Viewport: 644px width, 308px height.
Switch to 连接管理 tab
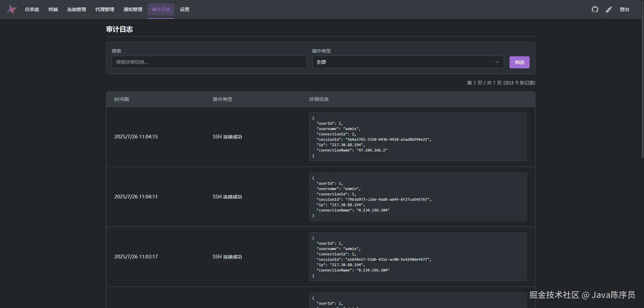76,9
